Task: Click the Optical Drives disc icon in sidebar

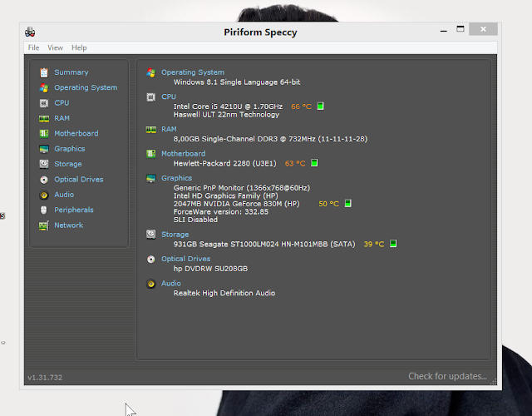Action: point(44,180)
